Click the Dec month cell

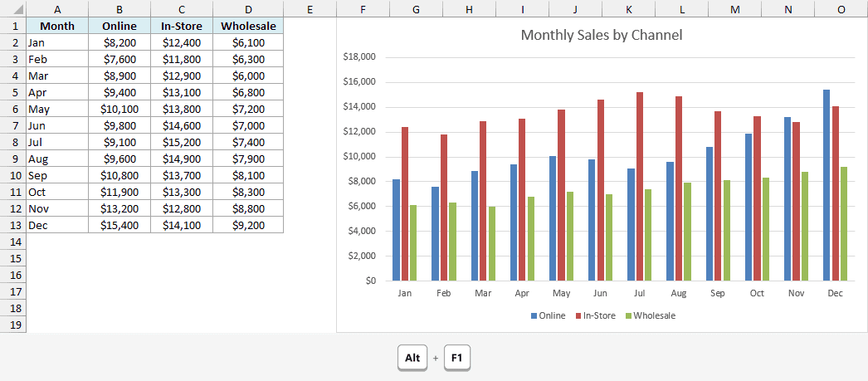click(57, 225)
